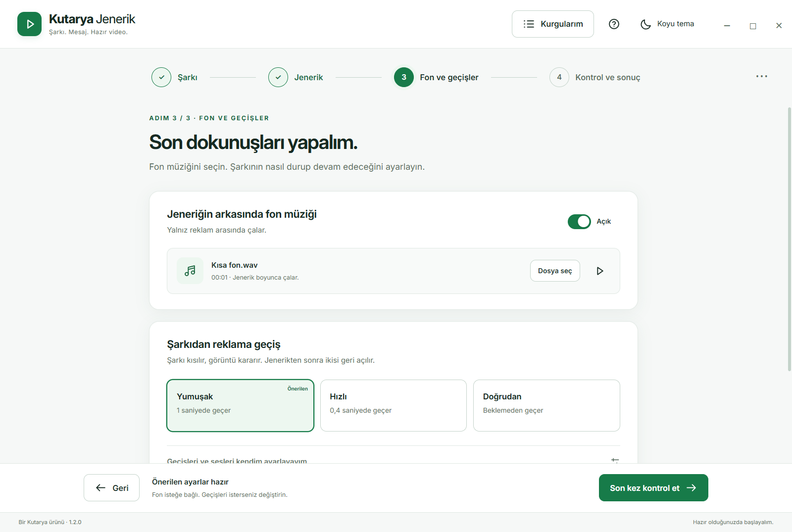This screenshot has width=792, height=532.
Task: Maximize the application window
Action: pyautogui.click(x=753, y=26)
